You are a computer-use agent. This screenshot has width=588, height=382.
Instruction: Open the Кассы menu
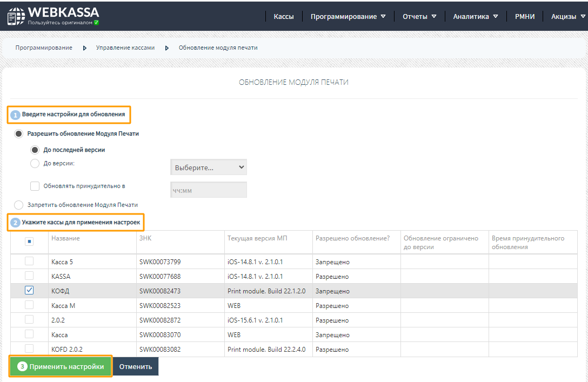pyautogui.click(x=284, y=17)
